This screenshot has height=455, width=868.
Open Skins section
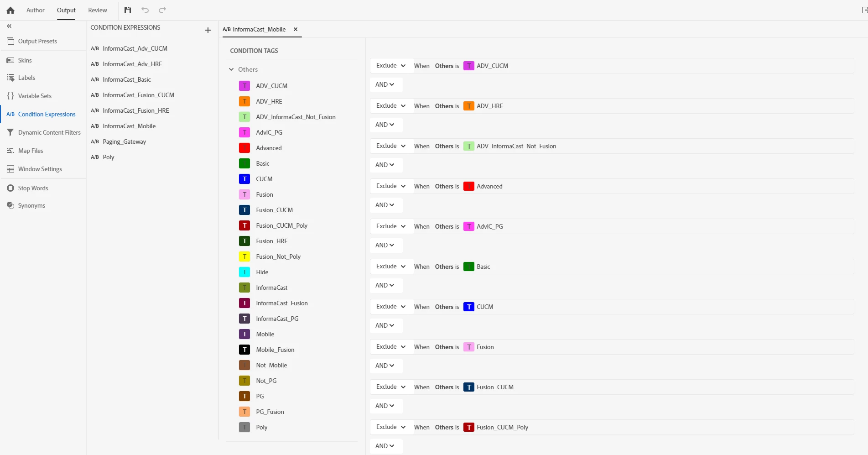(25, 60)
